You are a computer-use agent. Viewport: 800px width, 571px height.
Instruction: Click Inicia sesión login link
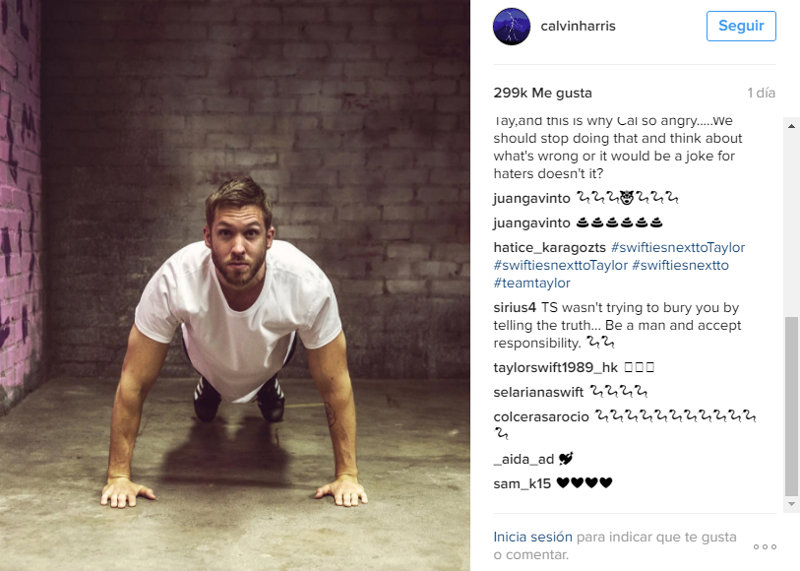(533, 537)
